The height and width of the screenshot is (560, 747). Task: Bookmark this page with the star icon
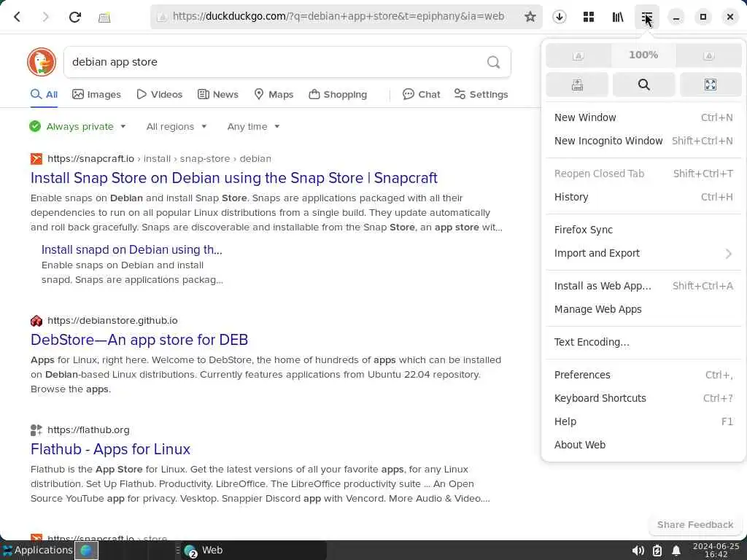tap(530, 17)
